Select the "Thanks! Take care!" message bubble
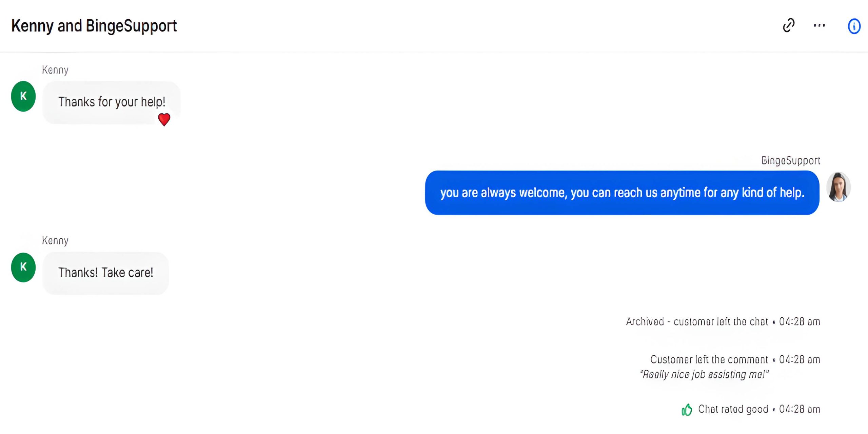 105,273
